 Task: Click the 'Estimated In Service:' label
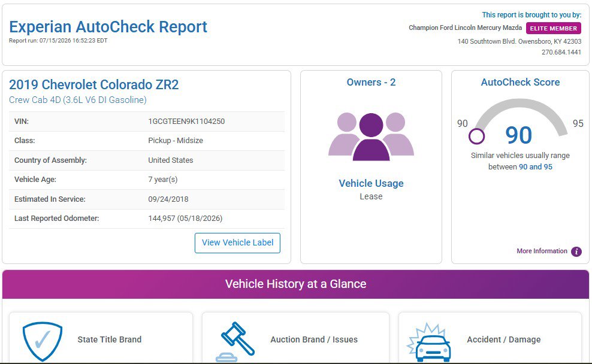coord(50,199)
